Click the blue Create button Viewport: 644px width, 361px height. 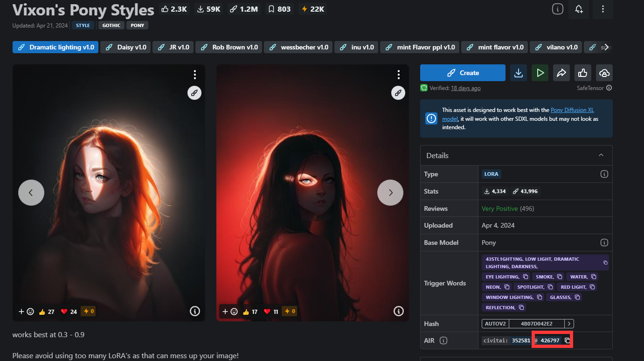click(463, 73)
